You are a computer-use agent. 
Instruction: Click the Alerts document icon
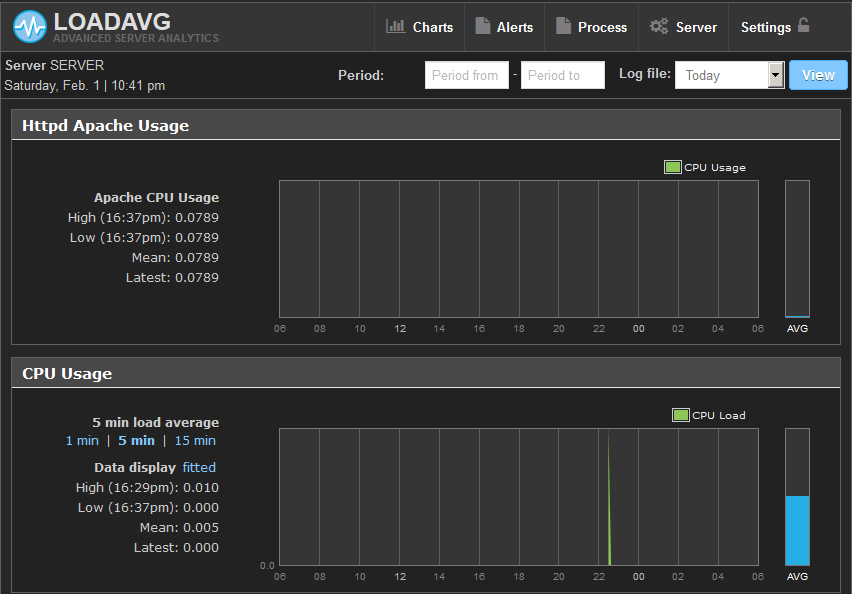(x=483, y=26)
